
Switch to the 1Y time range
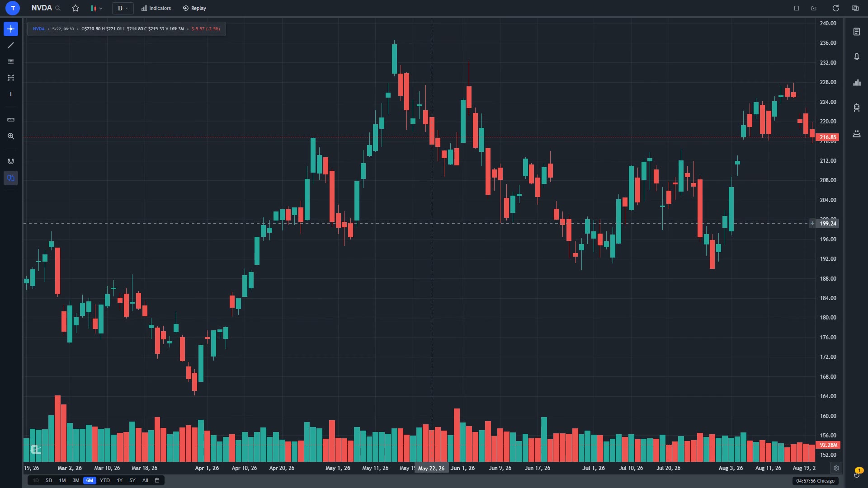(119, 480)
